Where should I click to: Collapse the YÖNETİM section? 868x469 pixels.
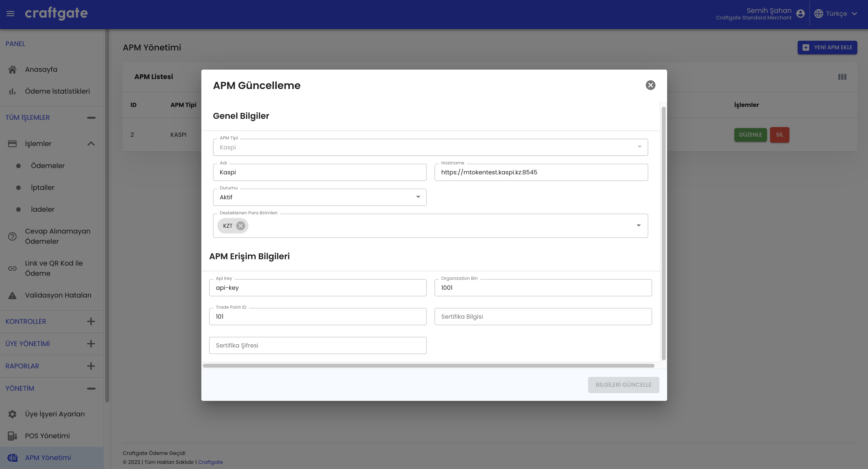point(91,388)
